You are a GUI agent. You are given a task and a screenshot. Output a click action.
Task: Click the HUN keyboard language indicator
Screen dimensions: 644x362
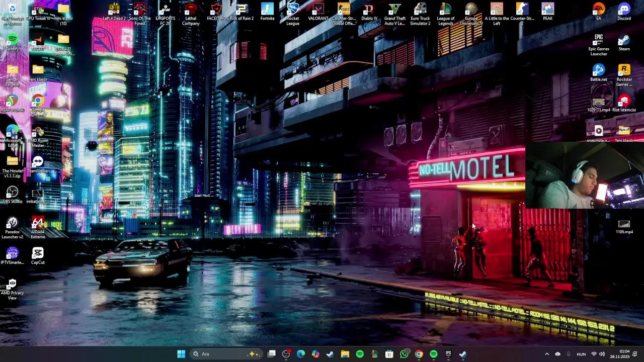581,354
